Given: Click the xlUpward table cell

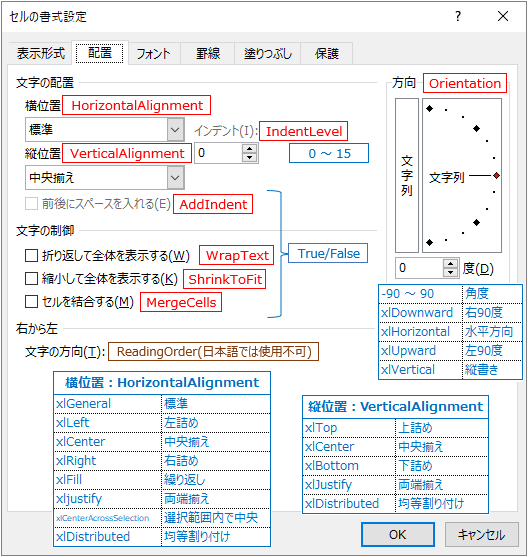Looking at the screenshot, I should point(421,351).
